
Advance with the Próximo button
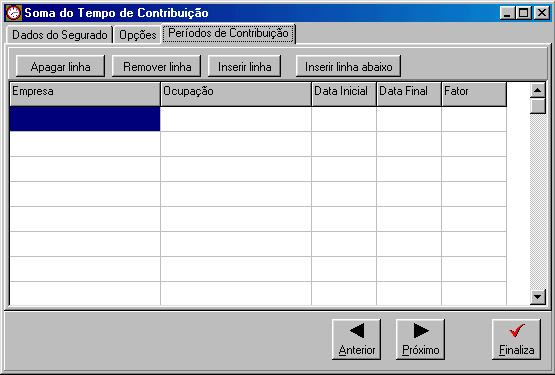(x=420, y=339)
